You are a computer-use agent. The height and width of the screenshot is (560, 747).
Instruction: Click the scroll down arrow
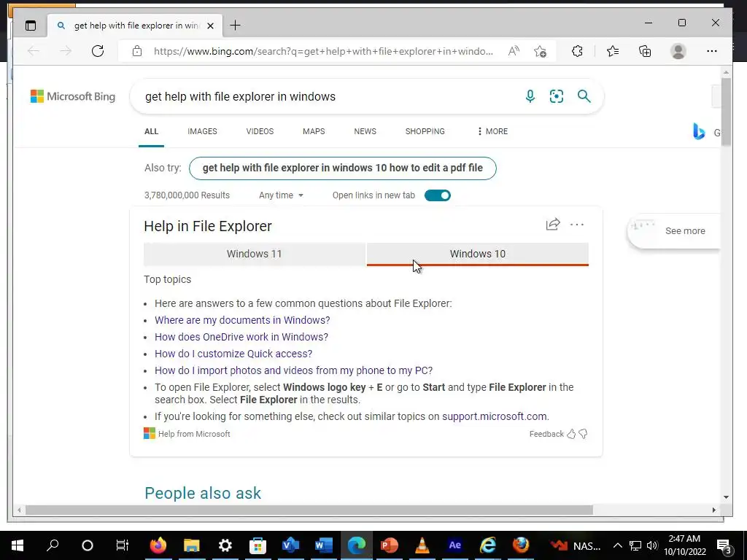point(726,497)
